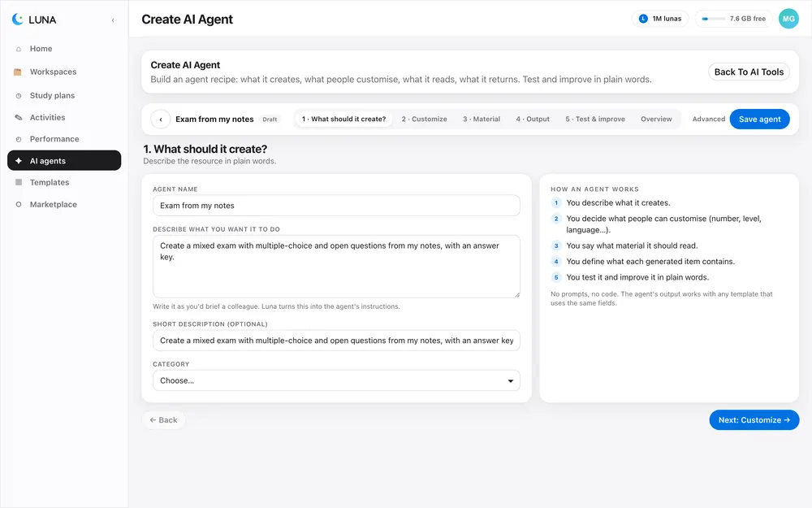812x508 pixels.
Task: Open the MG user avatar menu
Action: click(x=788, y=19)
